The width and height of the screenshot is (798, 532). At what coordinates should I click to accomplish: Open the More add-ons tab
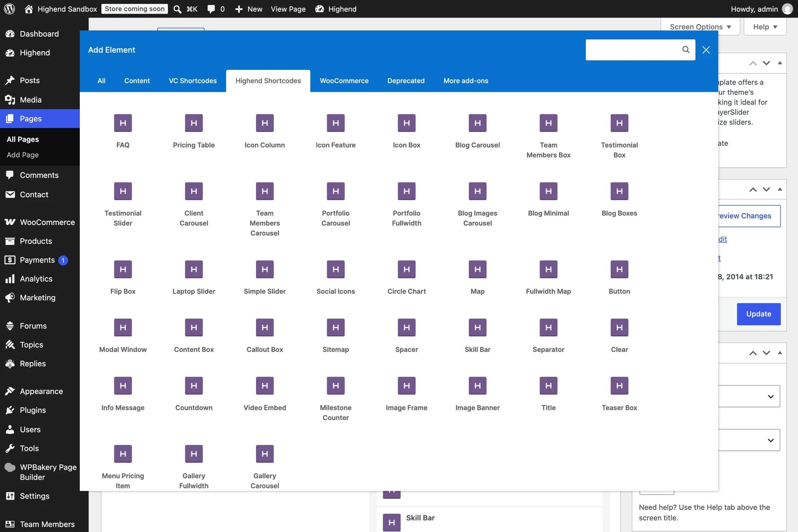465,81
